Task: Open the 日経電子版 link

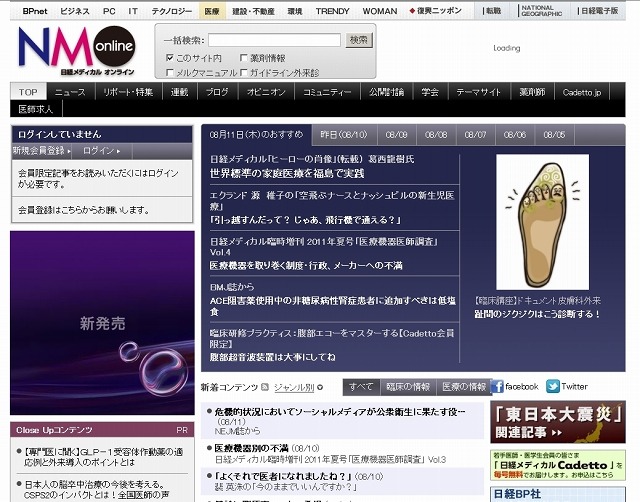Action: [x=598, y=11]
